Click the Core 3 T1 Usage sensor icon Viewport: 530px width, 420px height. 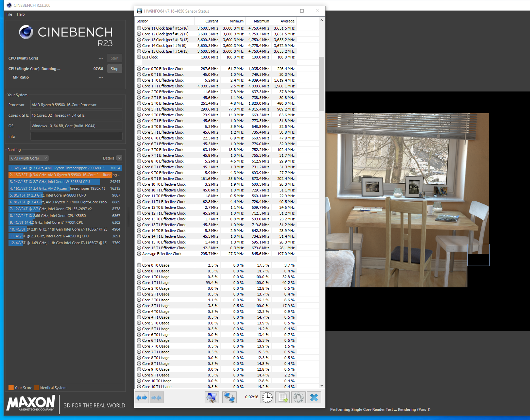click(139, 306)
